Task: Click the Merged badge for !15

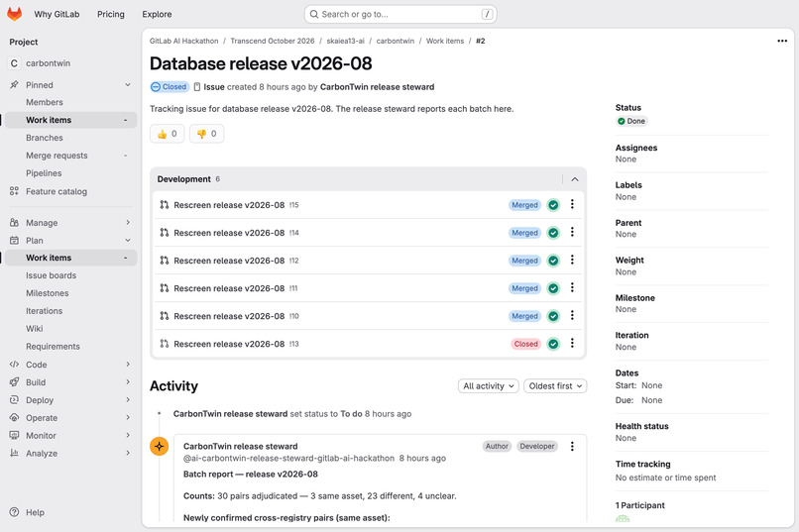Action: click(524, 205)
